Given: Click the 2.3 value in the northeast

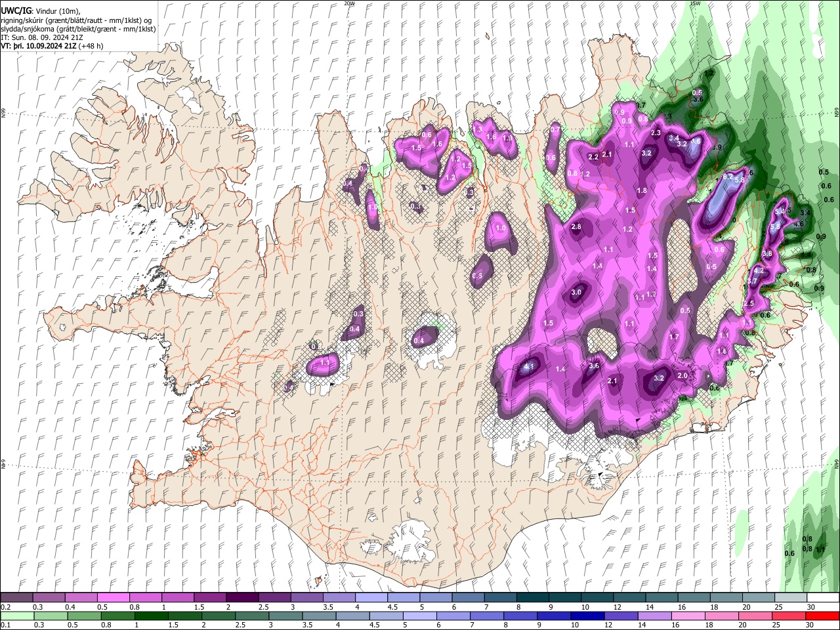Looking at the screenshot, I should 655,133.
